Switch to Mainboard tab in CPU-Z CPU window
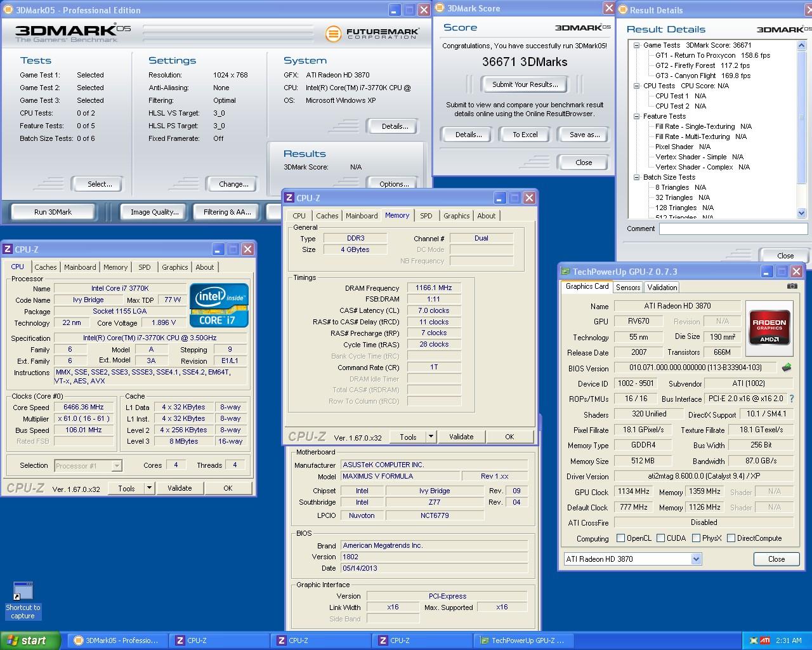 (80, 267)
